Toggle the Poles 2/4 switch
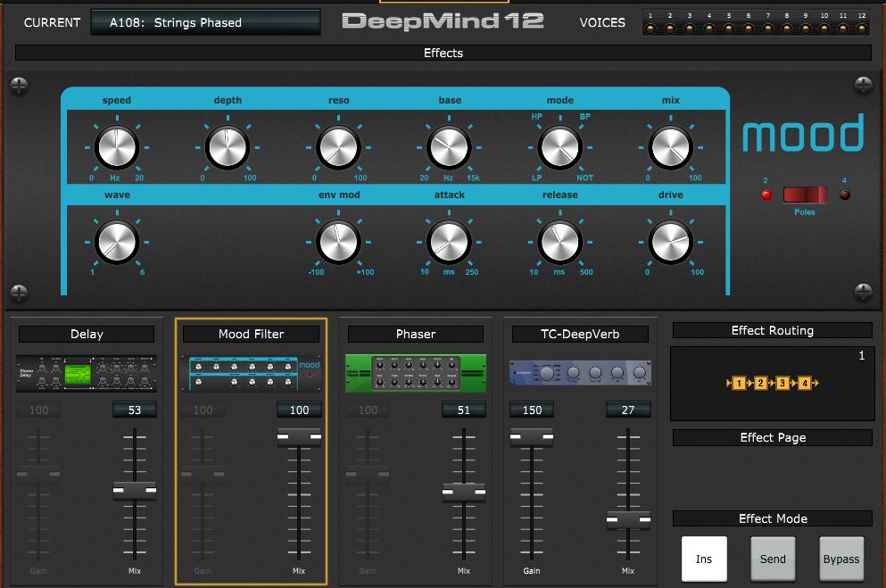 [x=805, y=195]
